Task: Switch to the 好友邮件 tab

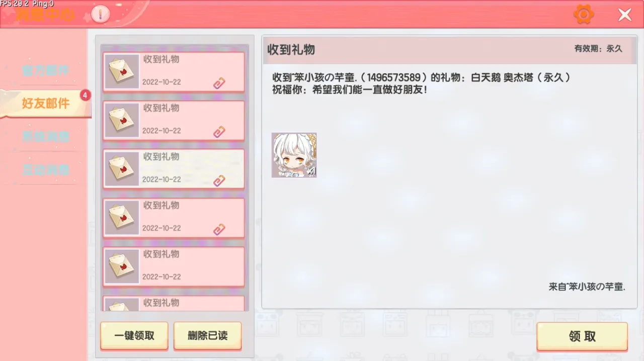Action: 45,104
